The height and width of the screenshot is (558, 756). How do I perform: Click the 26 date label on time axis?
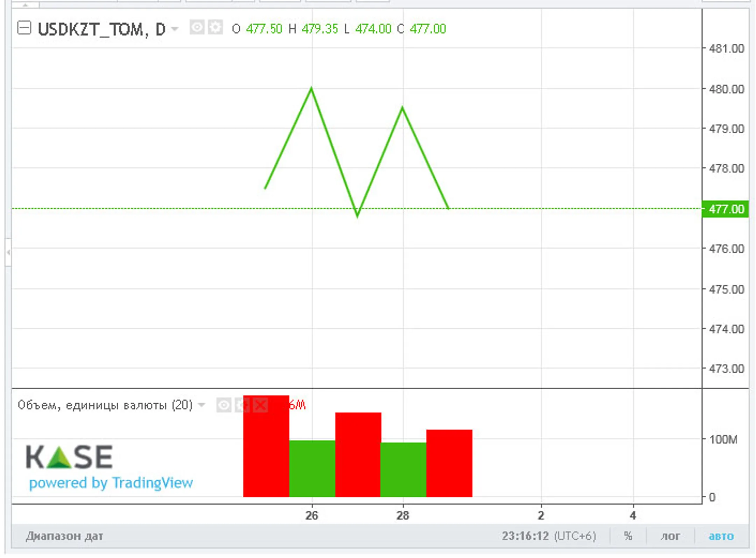click(311, 516)
